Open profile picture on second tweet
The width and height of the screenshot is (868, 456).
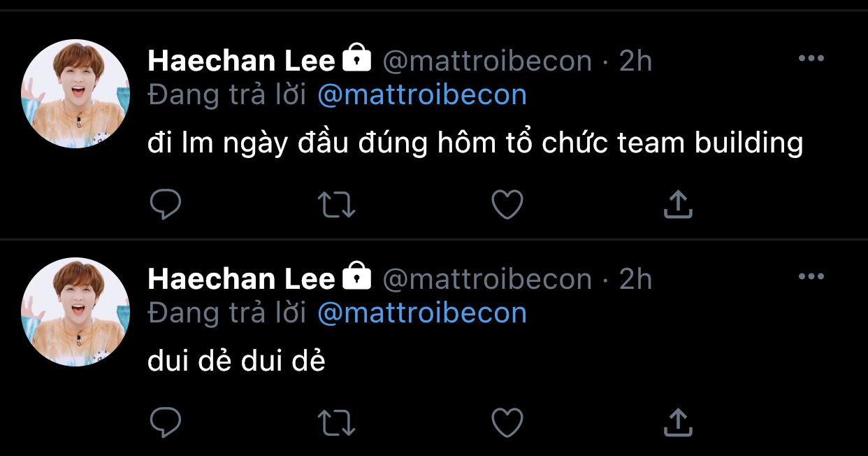click(x=75, y=312)
